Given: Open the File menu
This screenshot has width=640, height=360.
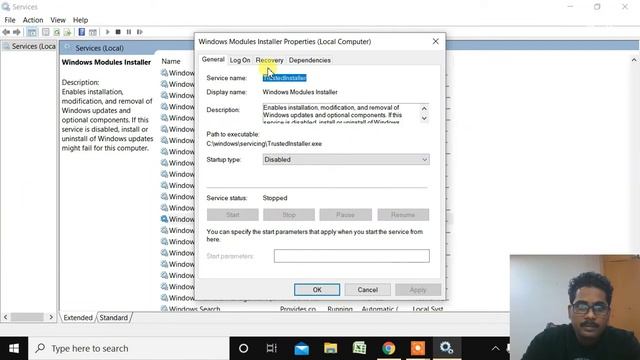Looking at the screenshot, I should click(10, 20).
